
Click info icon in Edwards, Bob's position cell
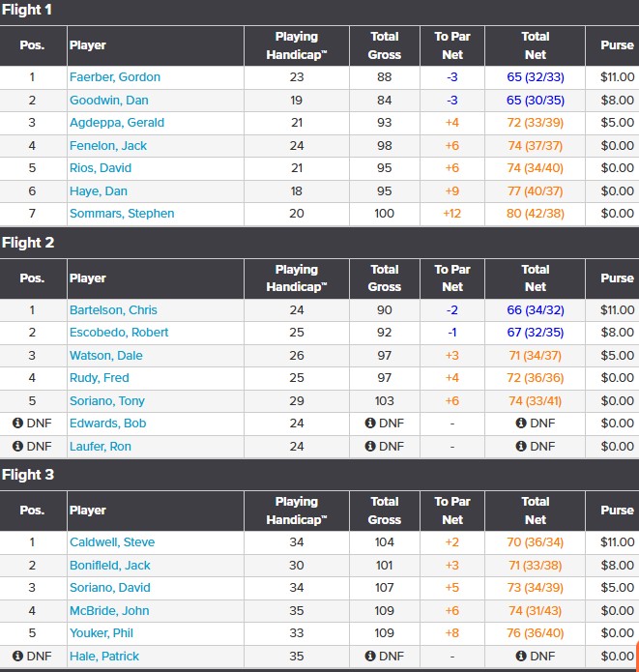17,424
